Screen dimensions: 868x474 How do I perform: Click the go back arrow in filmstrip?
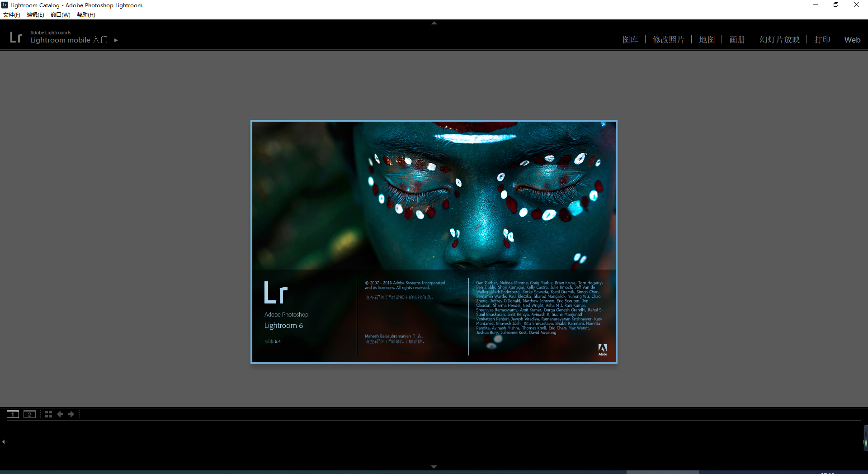[x=60, y=414]
